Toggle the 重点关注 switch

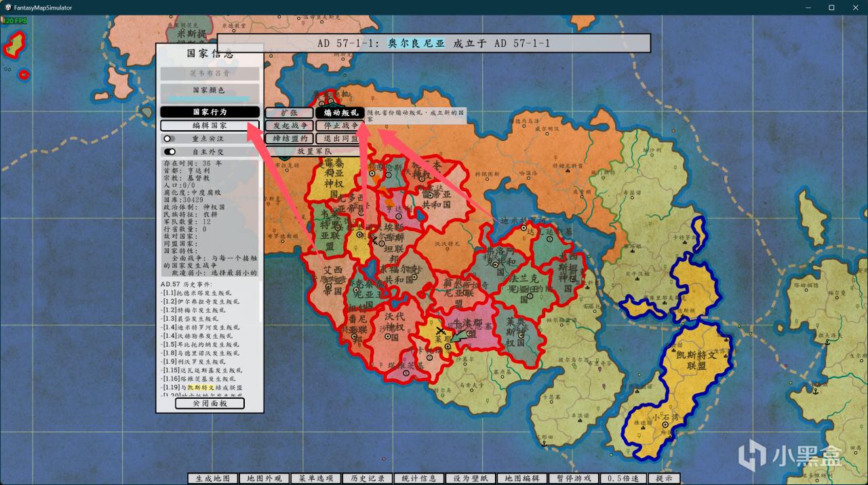[x=169, y=138]
